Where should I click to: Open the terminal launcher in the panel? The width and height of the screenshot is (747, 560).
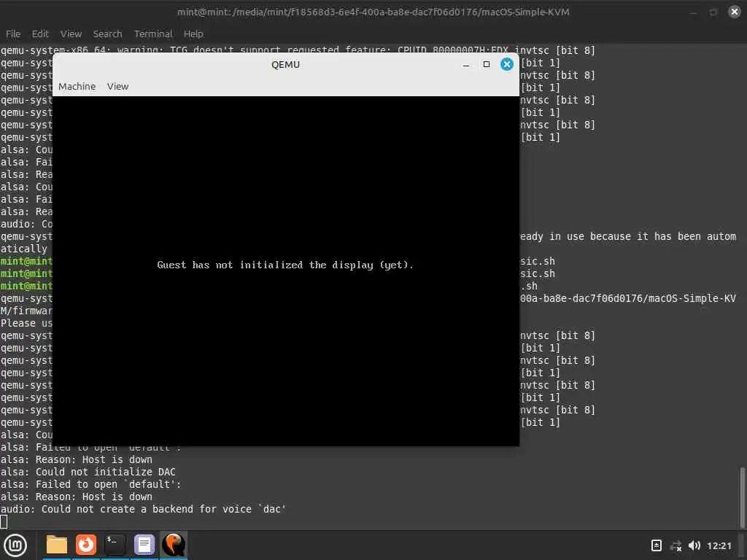click(x=115, y=545)
